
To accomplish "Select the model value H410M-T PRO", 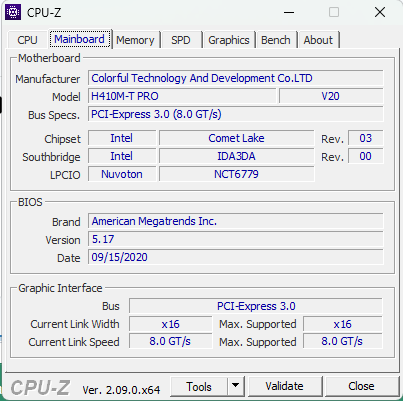I will pos(182,96).
